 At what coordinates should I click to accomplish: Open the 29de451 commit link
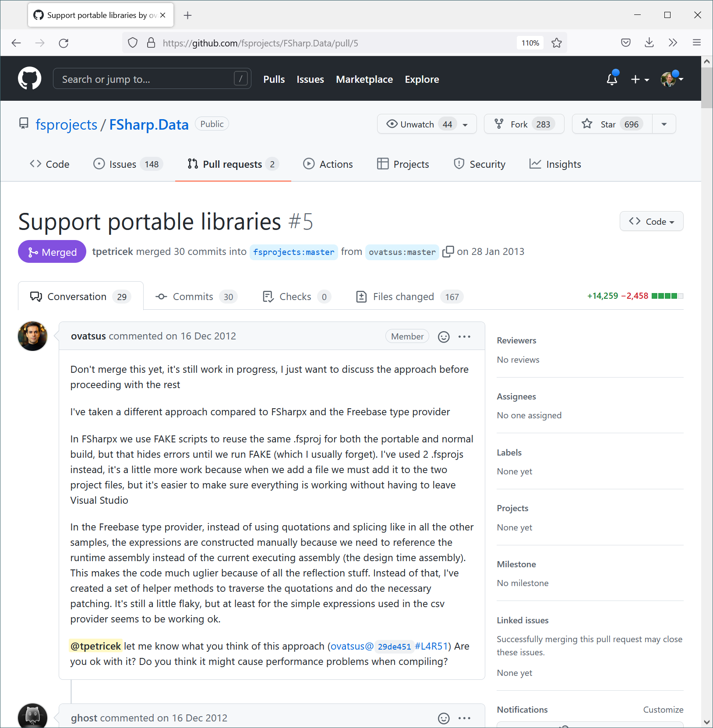(x=394, y=647)
